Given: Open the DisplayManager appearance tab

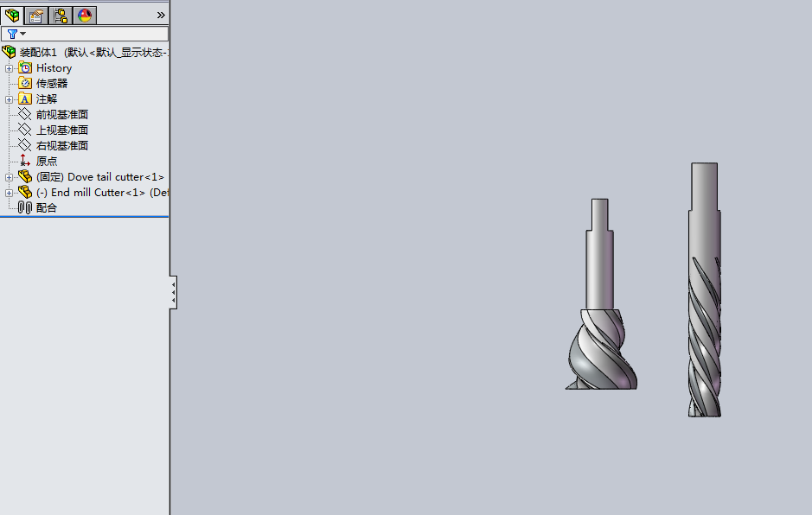Looking at the screenshot, I should point(85,16).
